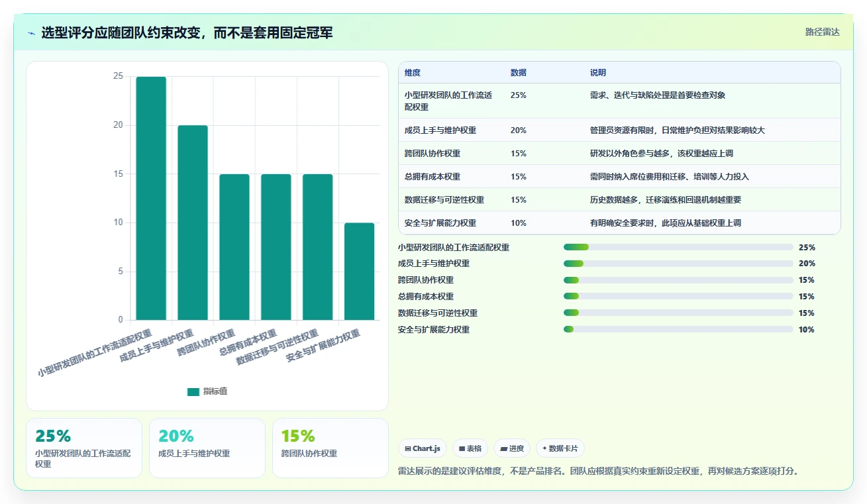Click the 进度 tag chip
867x504 pixels.
pos(512,448)
